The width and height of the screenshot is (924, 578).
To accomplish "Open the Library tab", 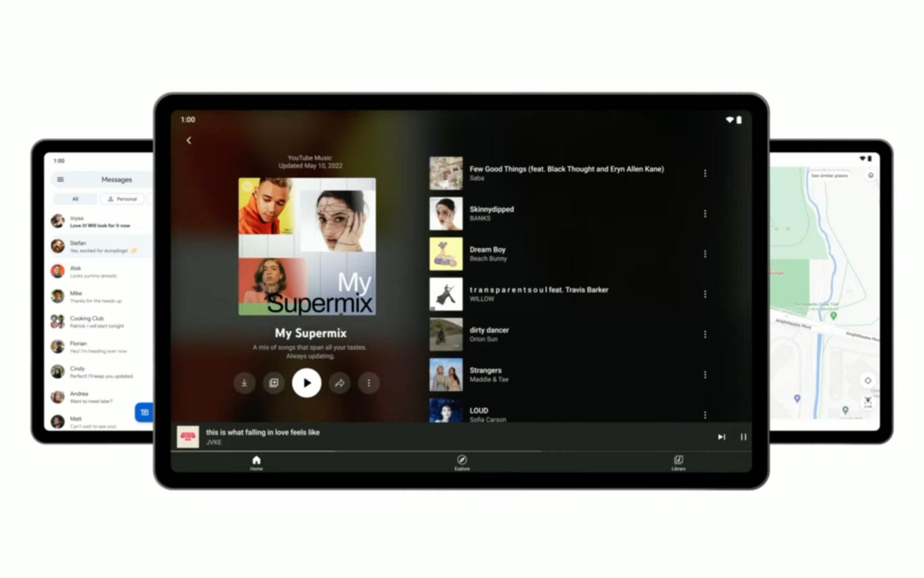I will pyautogui.click(x=679, y=463).
